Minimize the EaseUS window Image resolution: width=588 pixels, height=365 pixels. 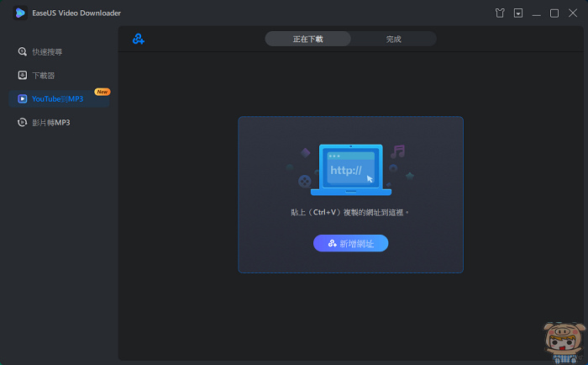[x=537, y=13]
